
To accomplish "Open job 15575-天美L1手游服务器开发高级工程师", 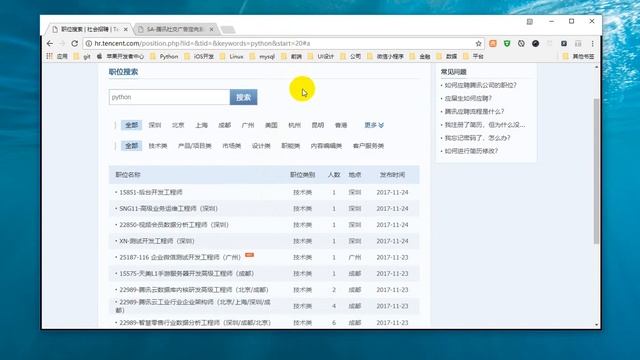I will click(187, 273).
